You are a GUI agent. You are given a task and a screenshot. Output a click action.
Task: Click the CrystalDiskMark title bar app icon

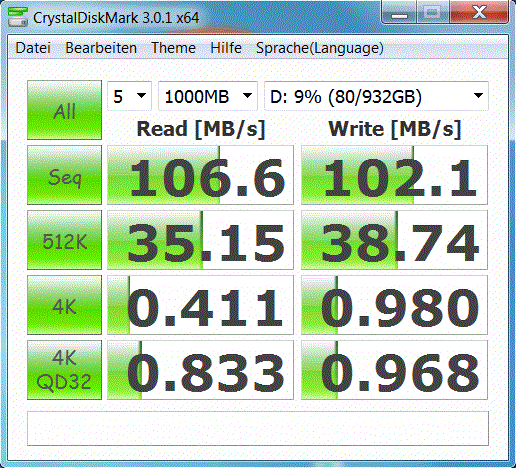(x=18, y=17)
